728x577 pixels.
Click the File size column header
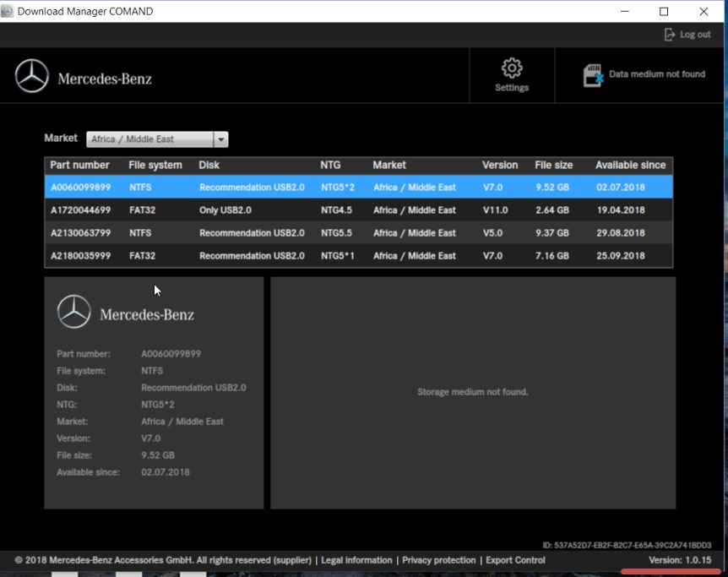[553, 165]
